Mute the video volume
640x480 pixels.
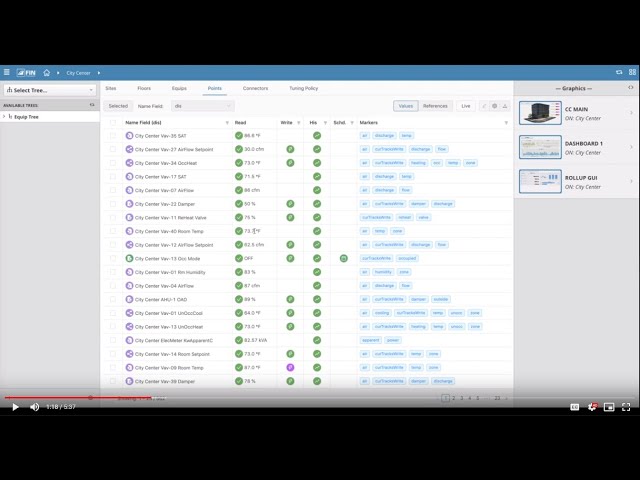[34, 407]
